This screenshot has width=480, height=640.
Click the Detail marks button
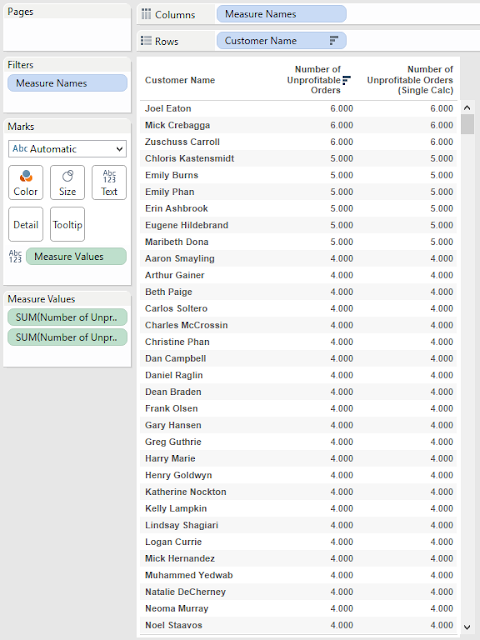pyautogui.click(x=26, y=224)
